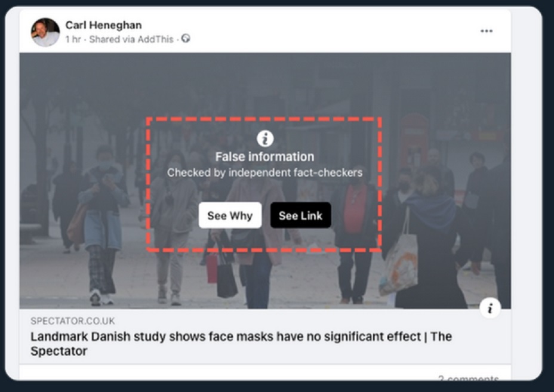Show the 2 comments on the post

coord(469,378)
